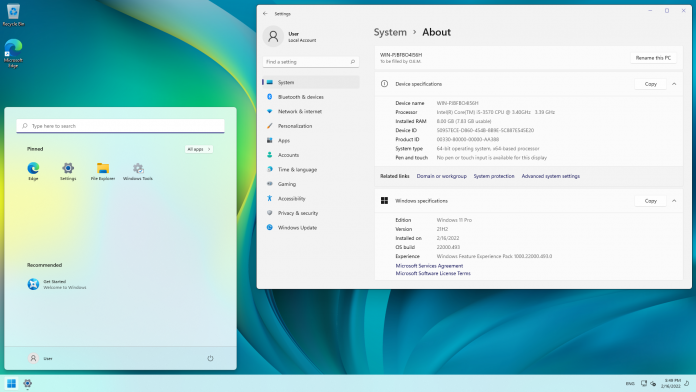Click Windows logo beside Windows specifications
The image size is (696, 392).
(384, 201)
